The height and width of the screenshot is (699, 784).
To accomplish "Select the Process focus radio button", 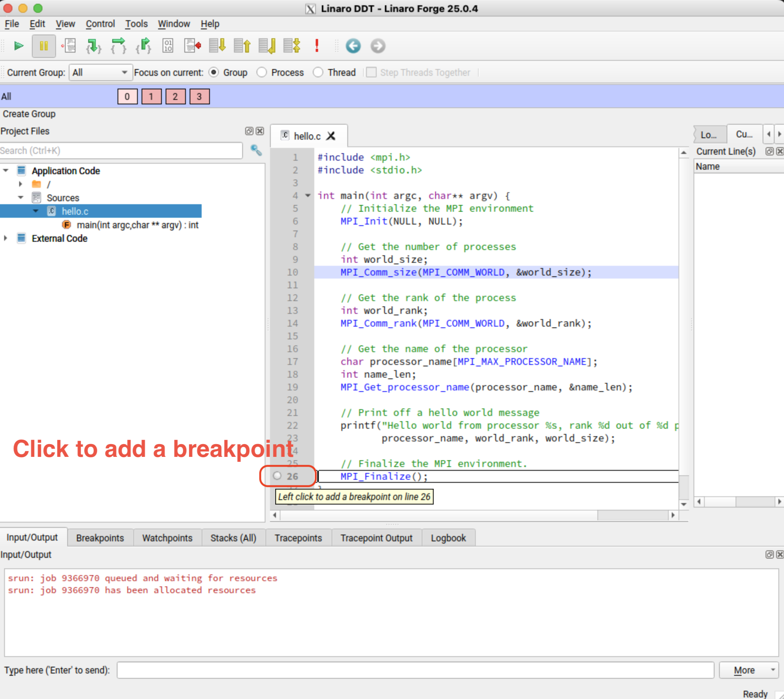I will click(262, 72).
